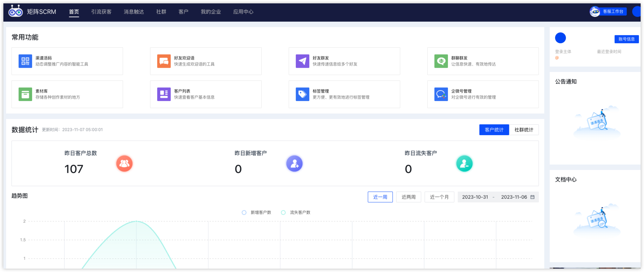Click the 客服工作台 robot avatar icon

coord(595,11)
